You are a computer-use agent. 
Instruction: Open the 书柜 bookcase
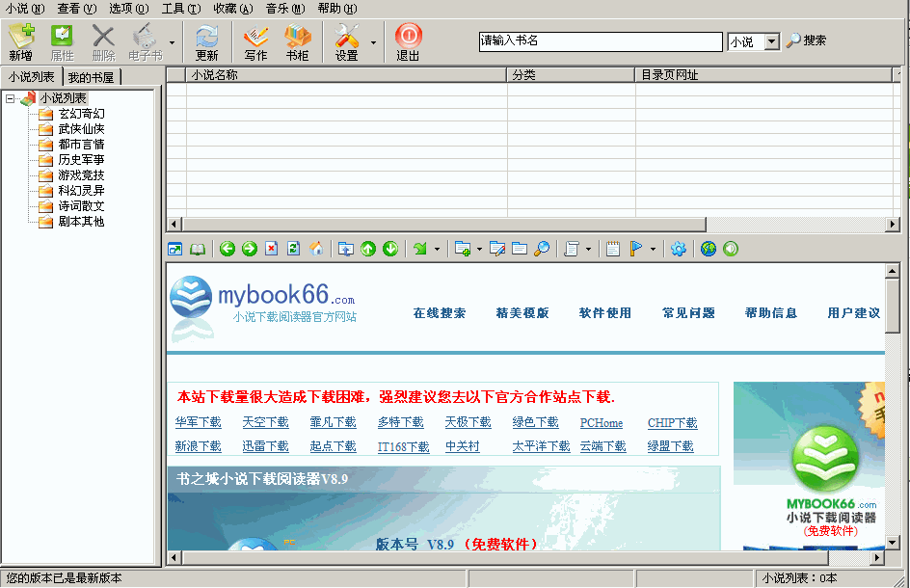[x=297, y=42]
